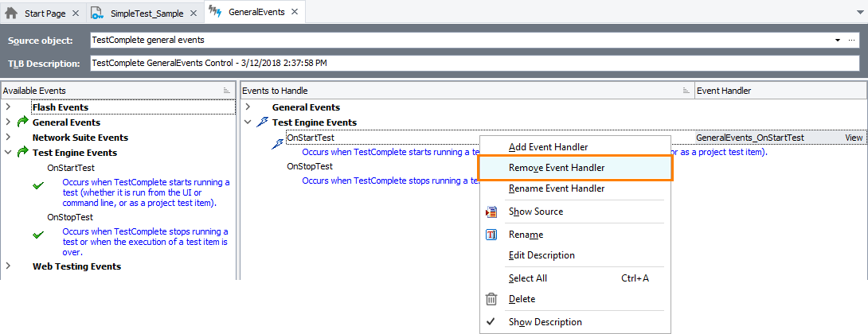Viewport: 868px width, 334px height.
Task: Choose Rename Event Handler from context menu
Action: [x=576, y=188]
